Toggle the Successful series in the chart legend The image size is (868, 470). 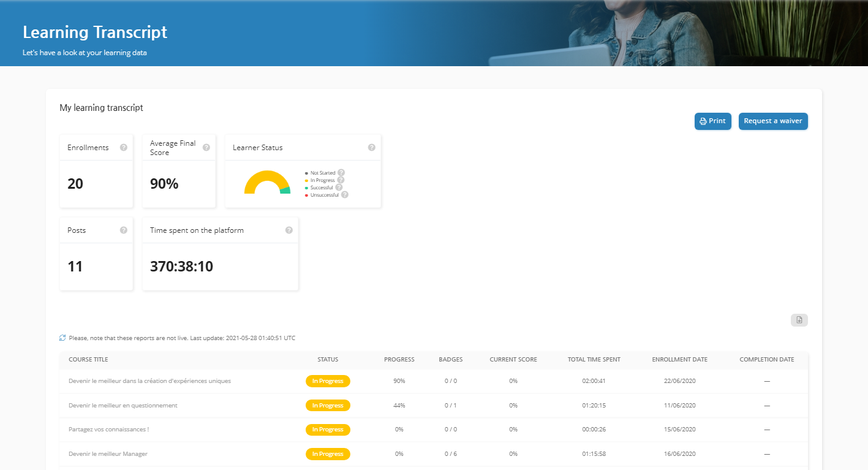[321, 188]
